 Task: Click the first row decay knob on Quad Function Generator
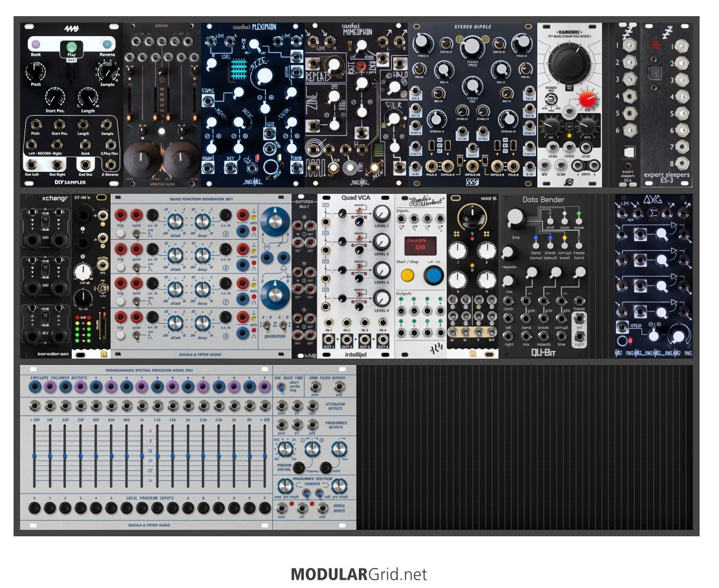pos(202,222)
